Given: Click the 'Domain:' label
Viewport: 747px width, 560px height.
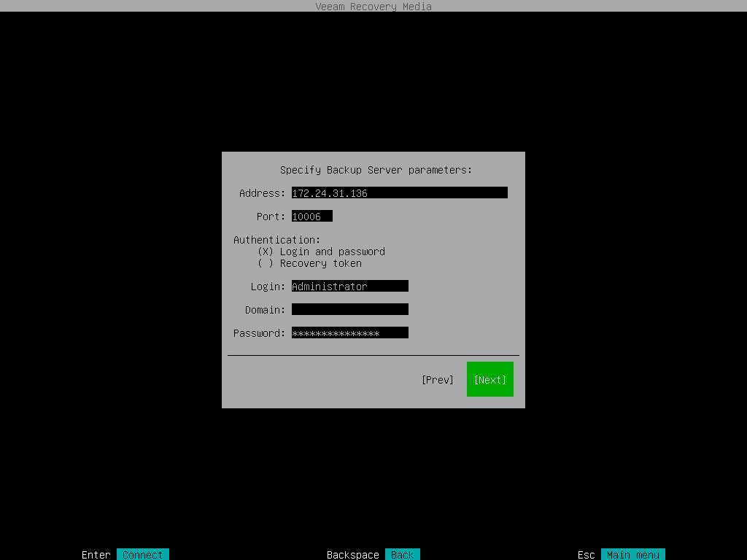Looking at the screenshot, I should click(265, 310).
